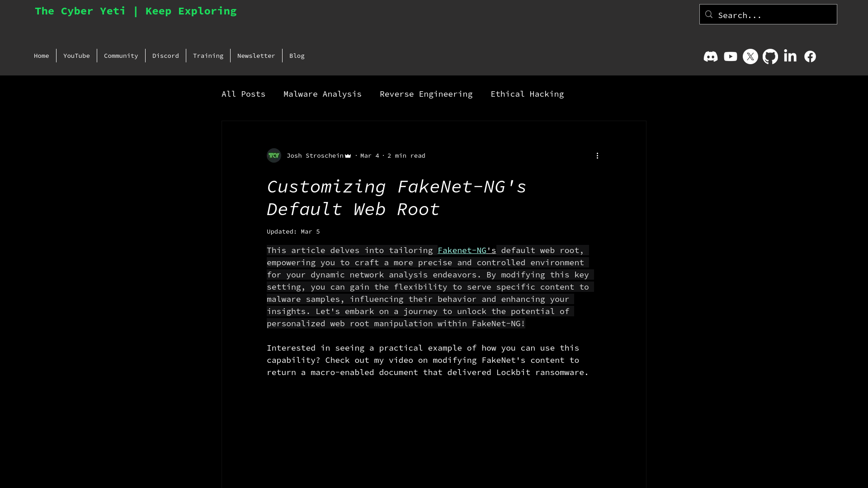The image size is (868, 488).
Task: Open the Newsletter navigation item
Action: pyautogui.click(x=256, y=56)
